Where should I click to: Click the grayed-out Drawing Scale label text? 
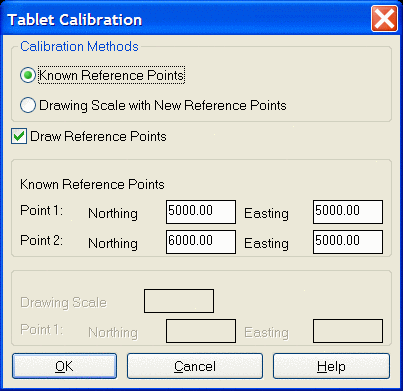[x=63, y=302]
